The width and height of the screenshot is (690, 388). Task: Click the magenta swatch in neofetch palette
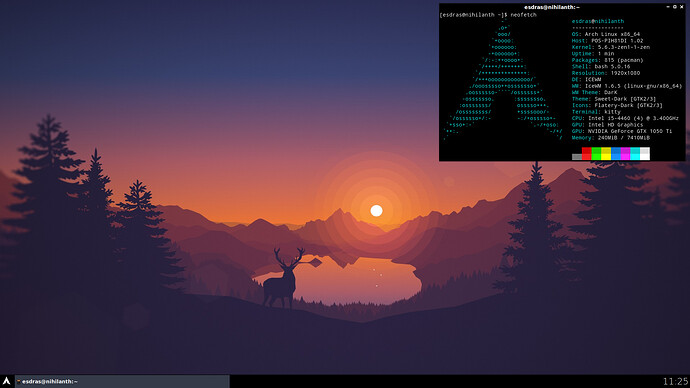[625, 154]
